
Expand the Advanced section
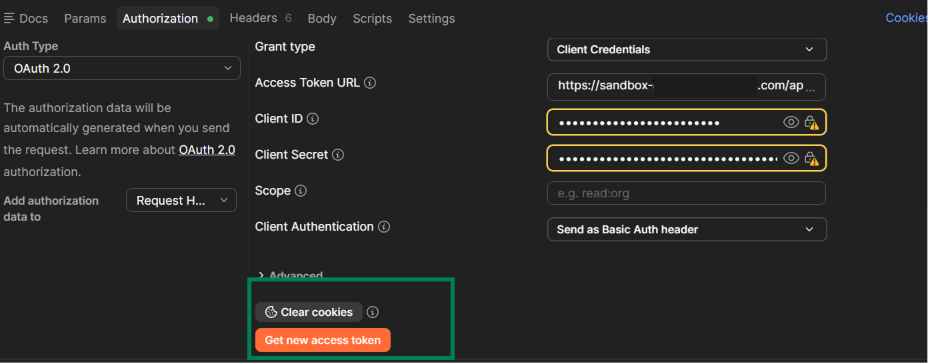pyautogui.click(x=291, y=275)
